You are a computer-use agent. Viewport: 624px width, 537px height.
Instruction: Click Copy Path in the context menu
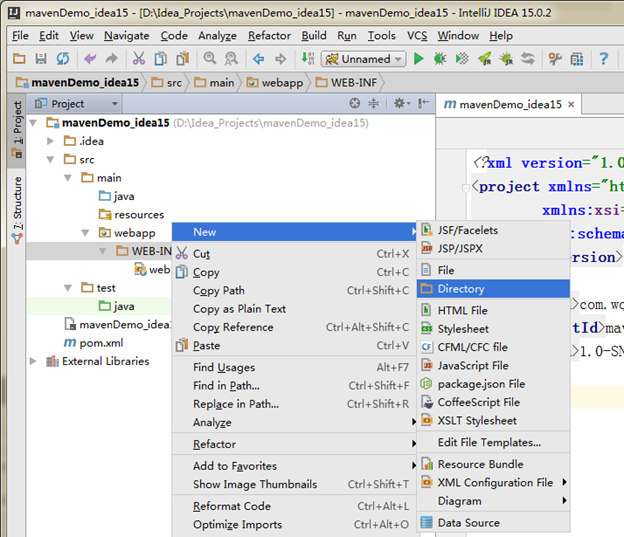pyautogui.click(x=218, y=291)
